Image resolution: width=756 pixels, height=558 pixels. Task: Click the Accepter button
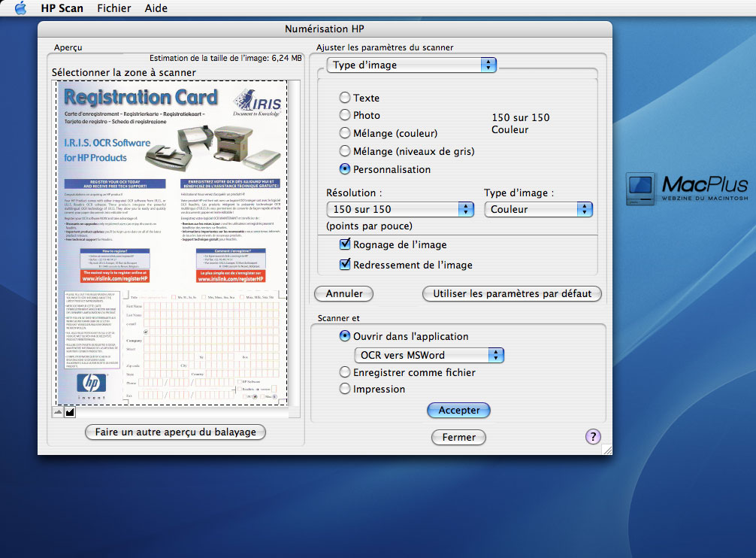click(458, 411)
